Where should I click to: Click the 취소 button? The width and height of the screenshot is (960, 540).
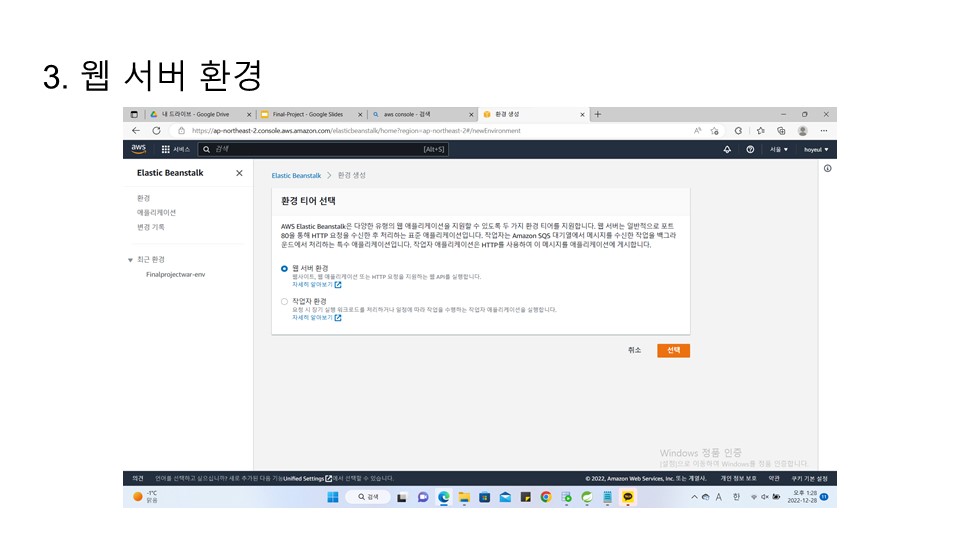coord(634,350)
